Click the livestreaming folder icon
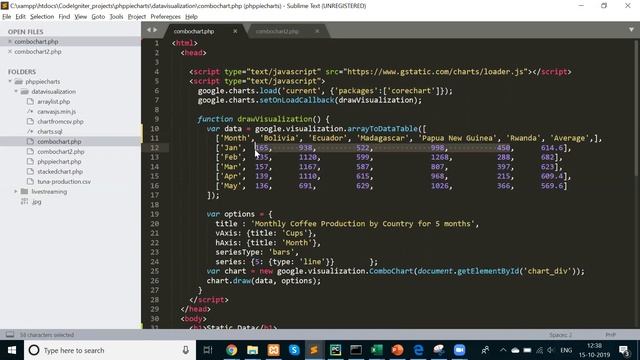The height and width of the screenshot is (360, 640). tap(24, 191)
